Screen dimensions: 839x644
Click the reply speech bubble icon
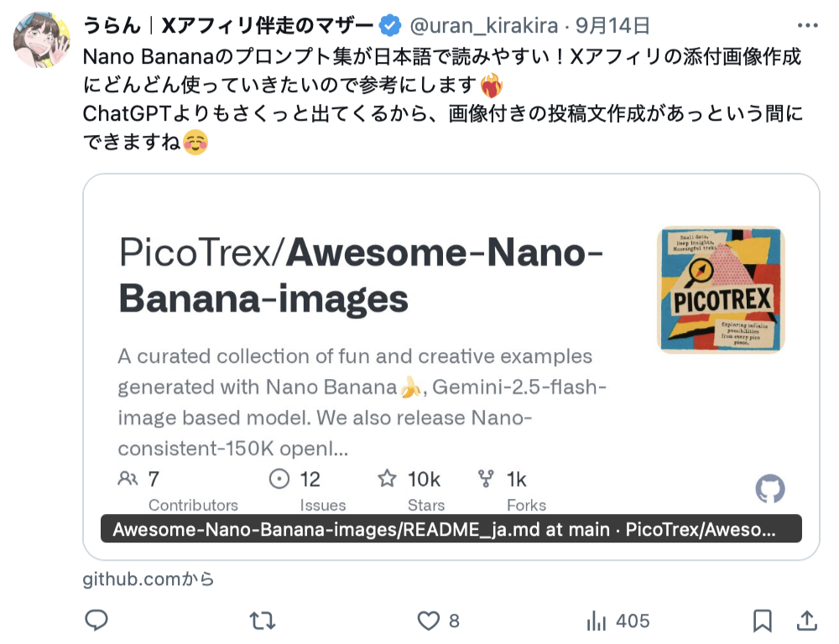(96, 621)
